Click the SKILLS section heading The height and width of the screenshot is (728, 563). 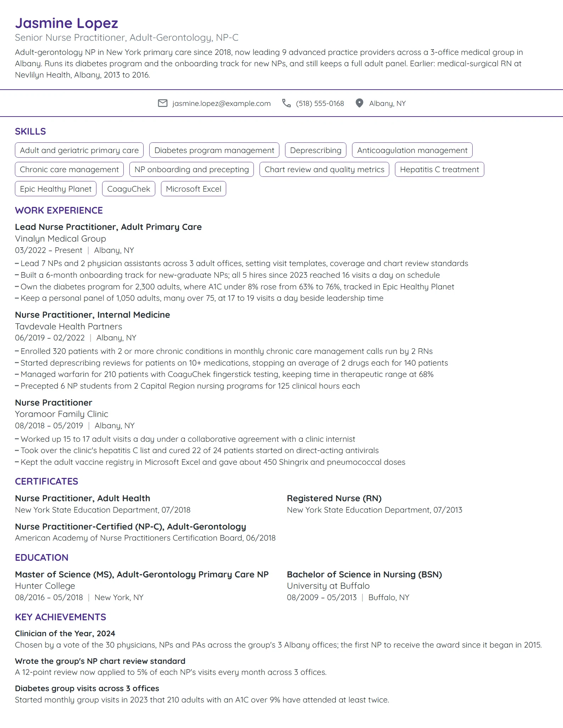(30, 131)
